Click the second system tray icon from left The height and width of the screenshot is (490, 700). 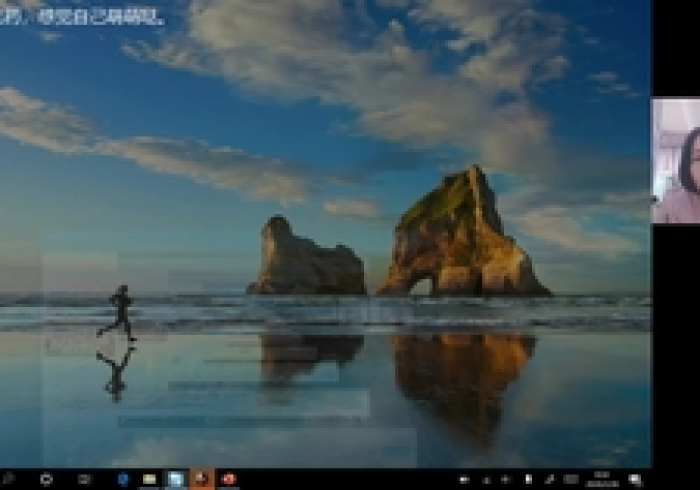tap(486, 480)
